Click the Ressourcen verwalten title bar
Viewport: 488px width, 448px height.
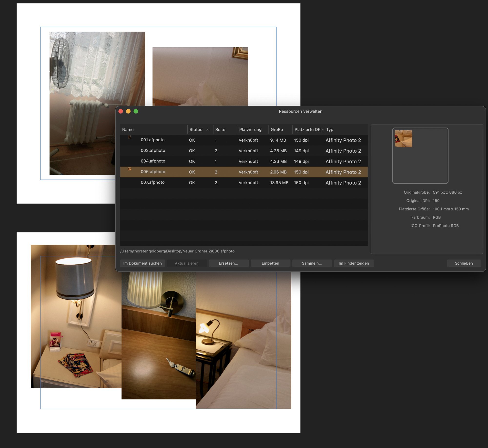point(301,111)
